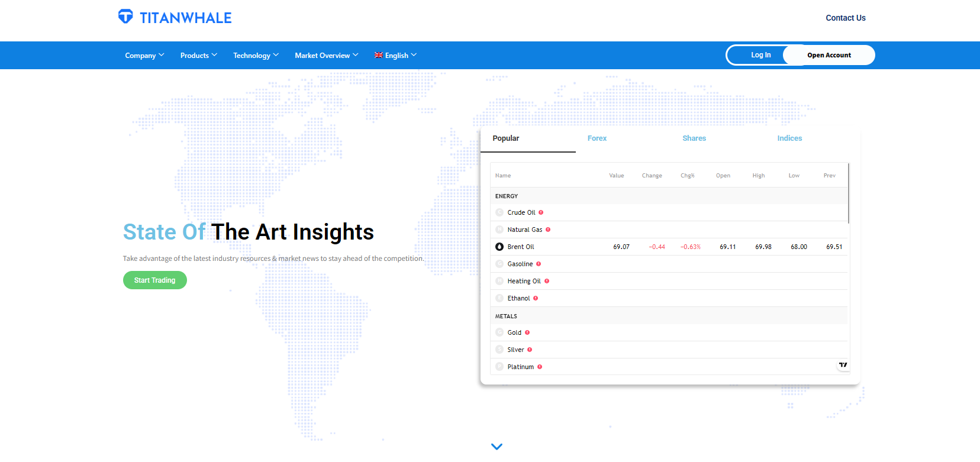Open the Technology dropdown
Screen dimensions: 980x462
pyautogui.click(x=255, y=56)
